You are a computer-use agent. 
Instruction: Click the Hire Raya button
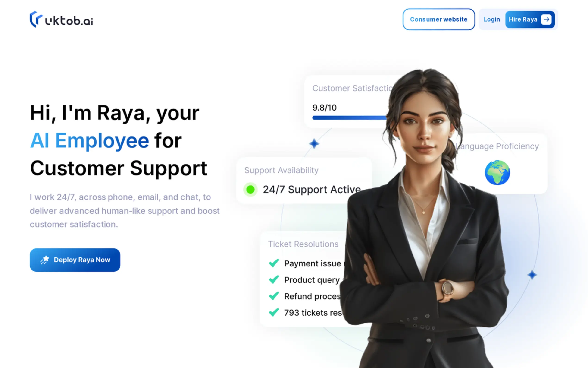click(530, 19)
